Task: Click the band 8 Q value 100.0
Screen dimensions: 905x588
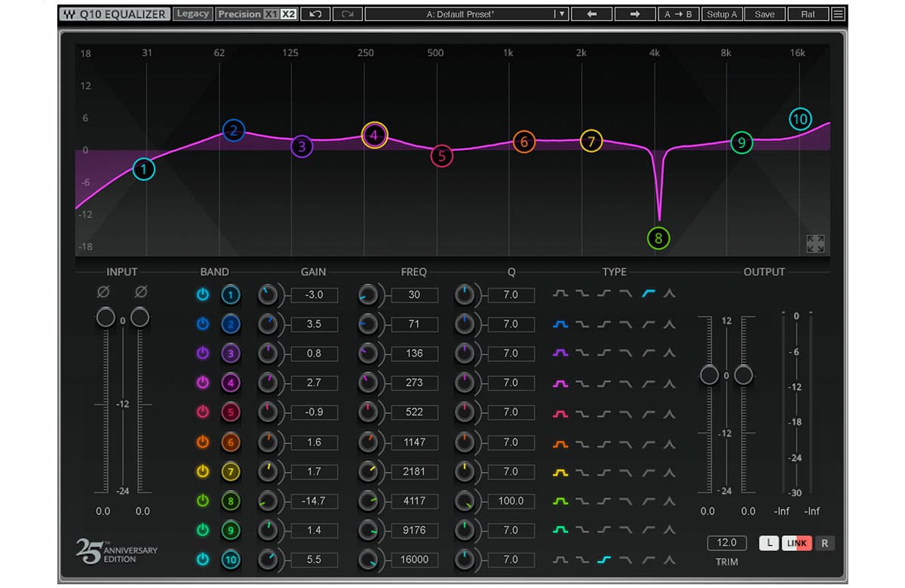Action: (511, 501)
